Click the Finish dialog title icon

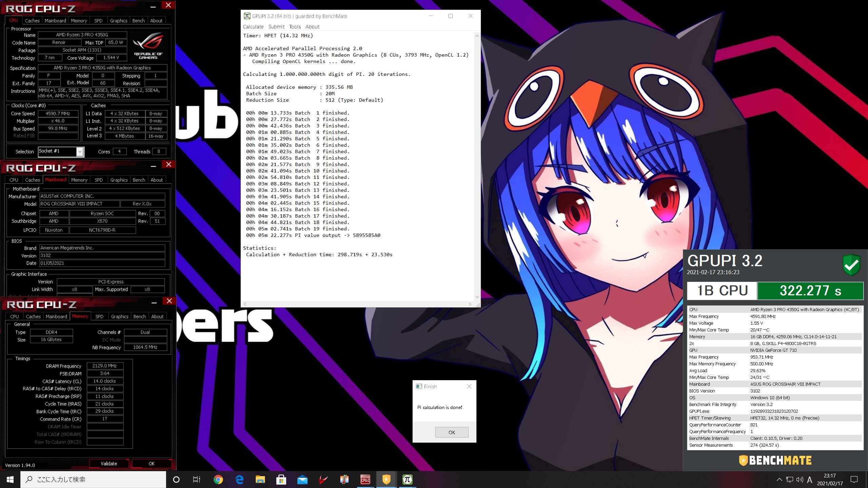click(419, 386)
